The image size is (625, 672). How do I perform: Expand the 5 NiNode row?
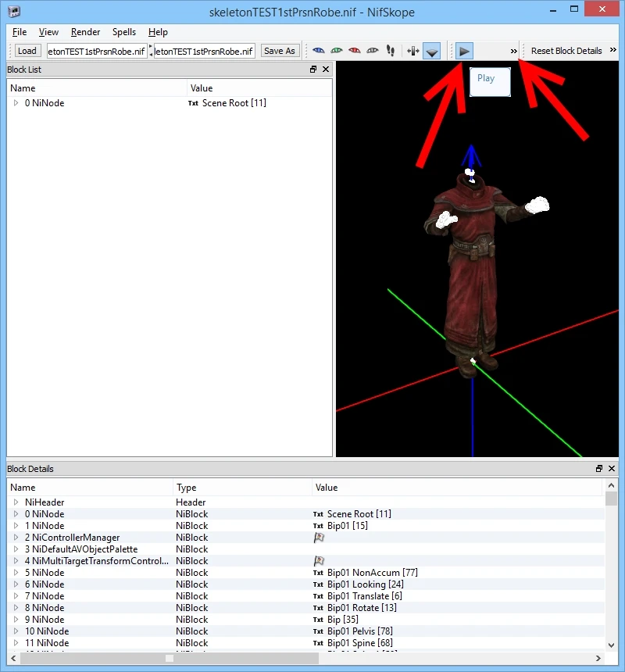tap(16, 573)
